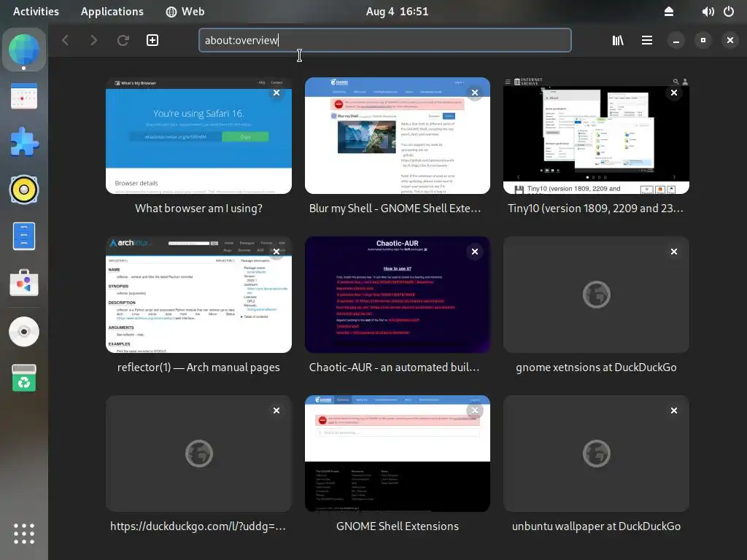This screenshot has width=747, height=560.
Task: Reload the current page
Action: [x=123, y=41]
